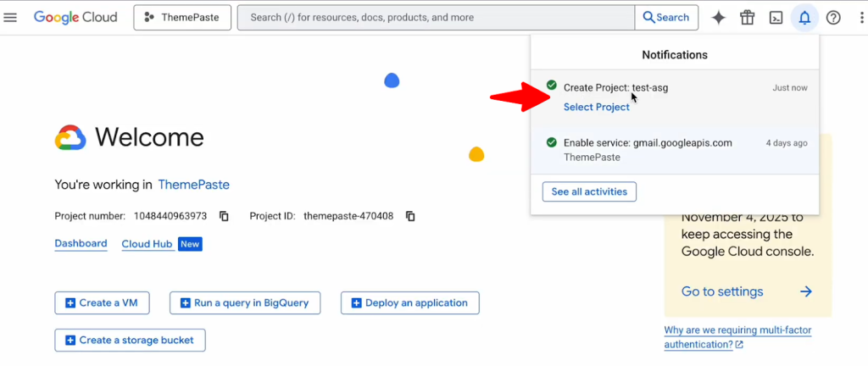Image resolution: width=868 pixels, height=366 pixels.
Task: Click the Gemini sparkle icon
Action: coord(718,18)
